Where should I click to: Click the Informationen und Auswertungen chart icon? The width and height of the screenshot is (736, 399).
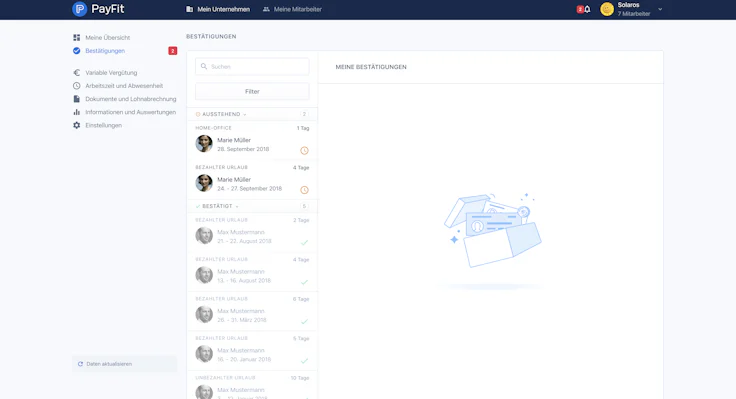pyautogui.click(x=77, y=112)
